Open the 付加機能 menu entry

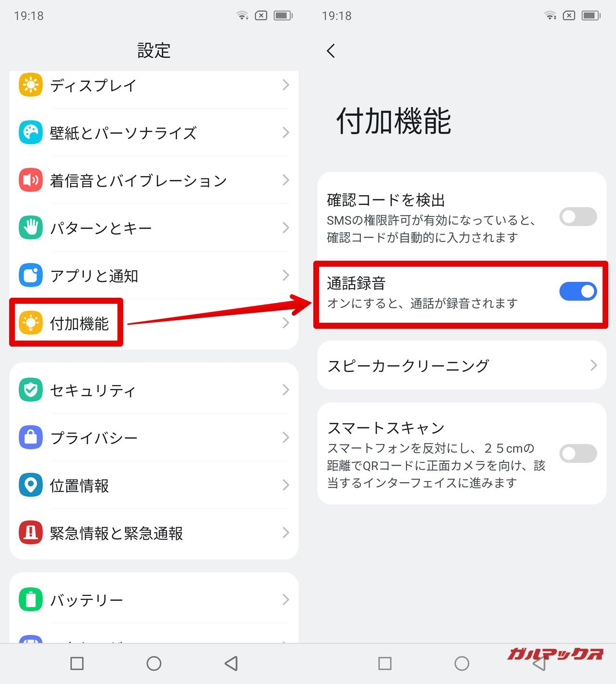(154, 323)
